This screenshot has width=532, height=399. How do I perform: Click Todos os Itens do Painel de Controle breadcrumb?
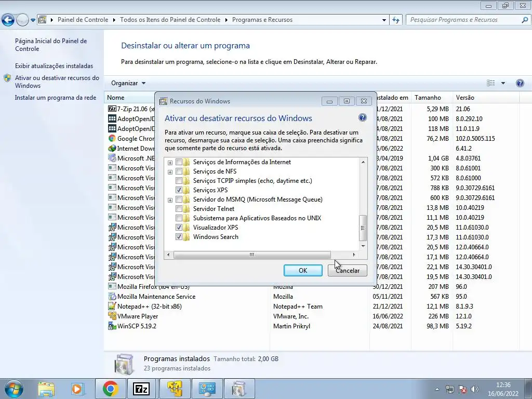click(x=170, y=20)
